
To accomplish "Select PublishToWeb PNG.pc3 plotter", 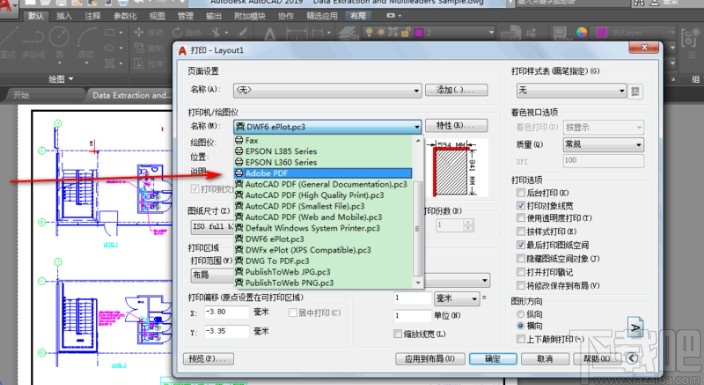I will tap(322, 283).
